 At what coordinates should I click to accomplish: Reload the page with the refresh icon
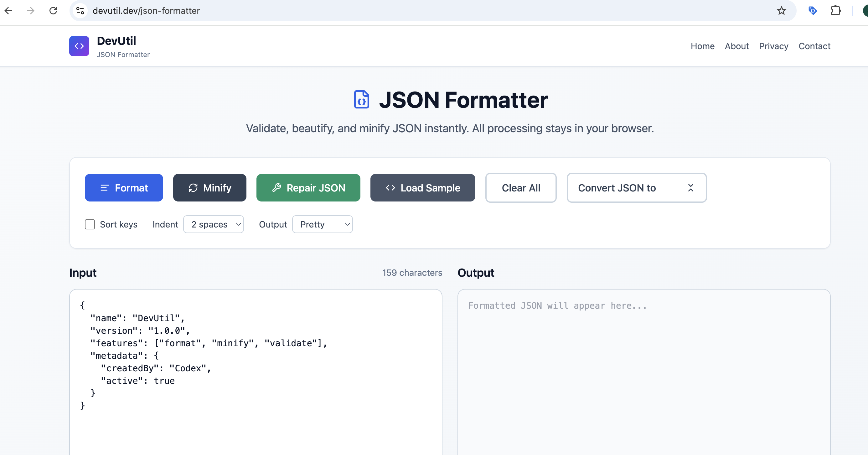(53, 11)
